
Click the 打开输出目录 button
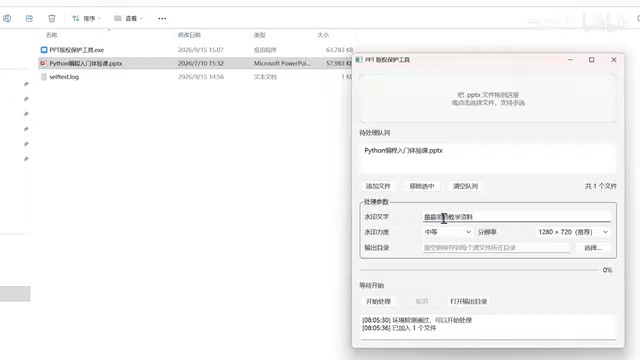[x=469, y=302]
